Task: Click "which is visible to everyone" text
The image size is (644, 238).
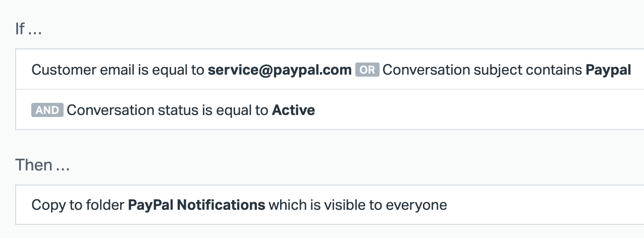Action: (357, 205)
